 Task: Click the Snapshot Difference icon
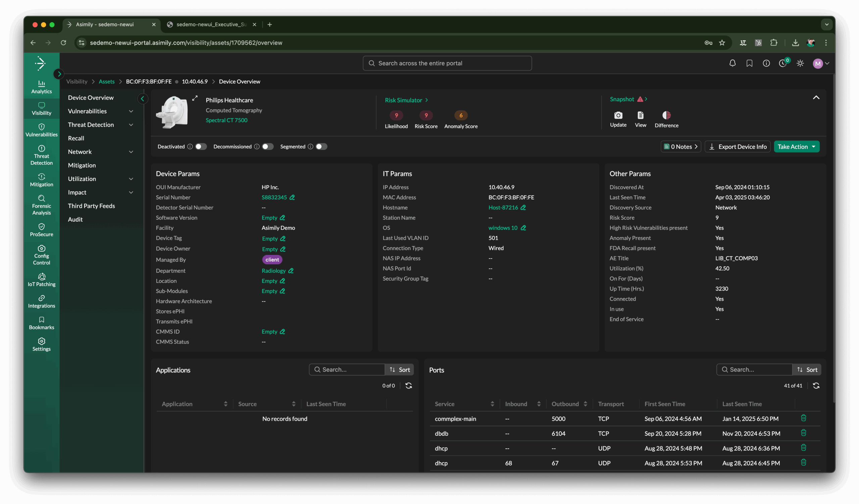(666, 115)
